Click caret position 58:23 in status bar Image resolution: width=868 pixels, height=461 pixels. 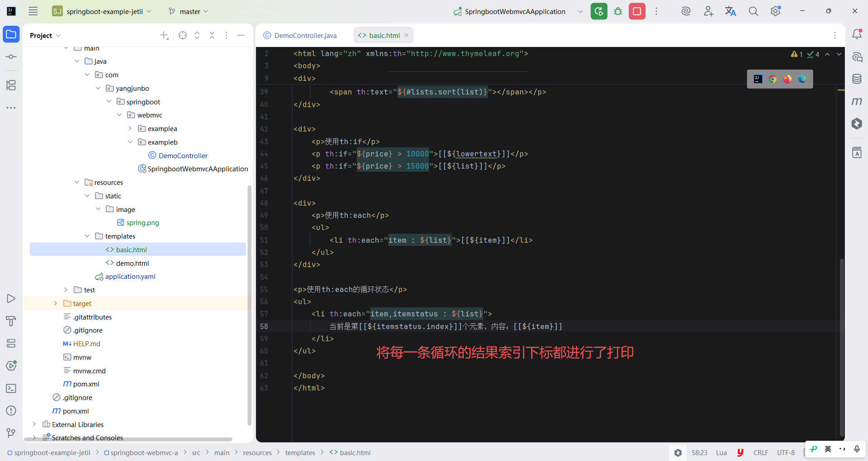(x=699, y=452)
